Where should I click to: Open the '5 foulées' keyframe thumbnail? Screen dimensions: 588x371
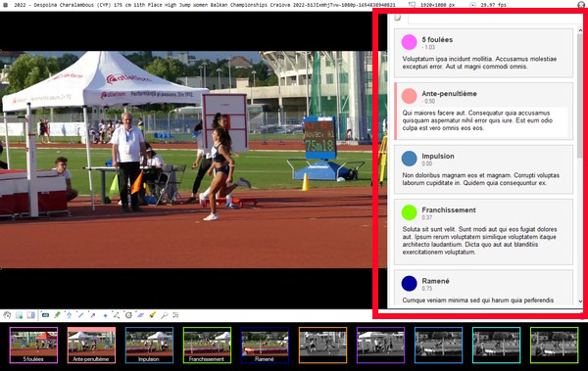[x=33, y=346]
